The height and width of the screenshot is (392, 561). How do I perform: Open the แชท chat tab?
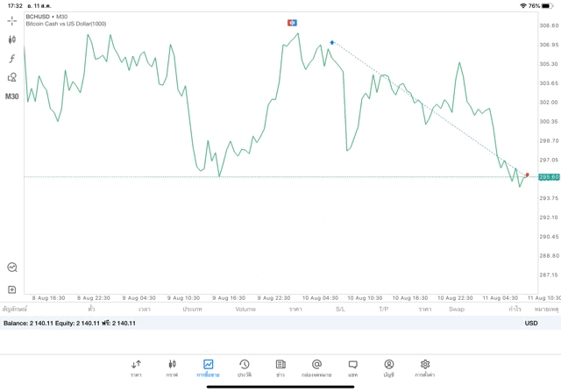coord(352,368)
